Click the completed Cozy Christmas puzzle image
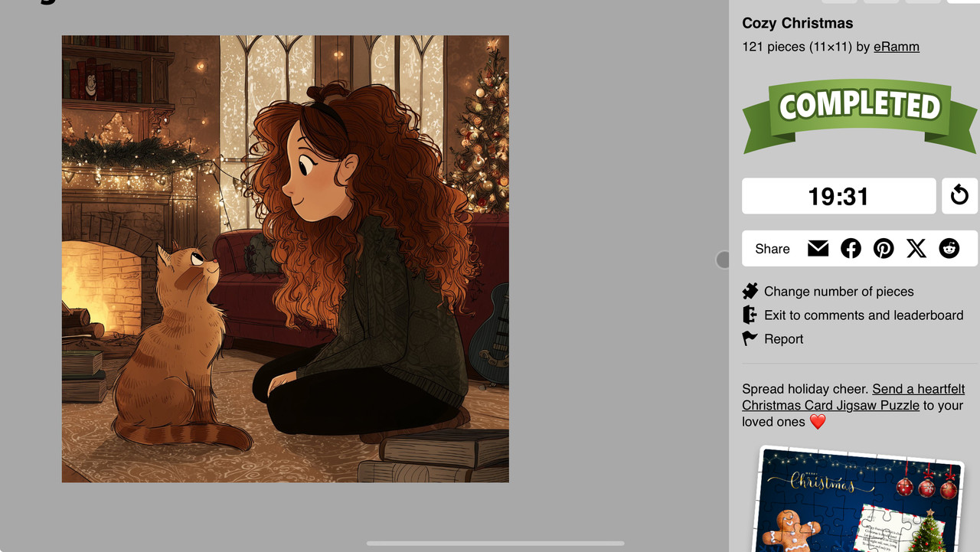980x552 pixels. tap(285, 259)
